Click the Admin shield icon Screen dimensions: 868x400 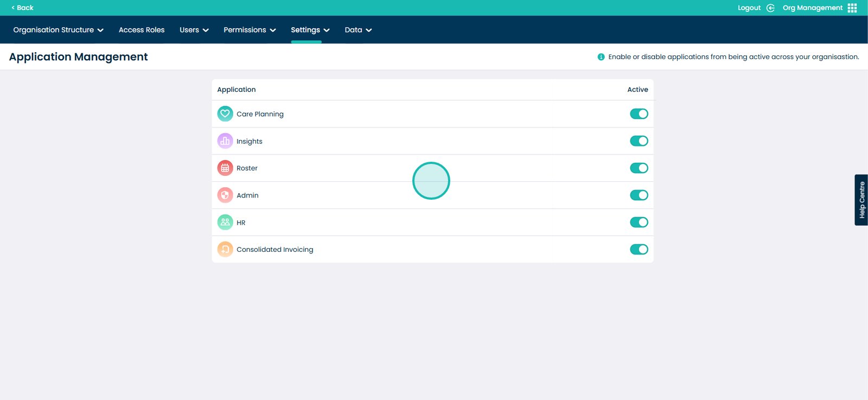coord(225,195)
